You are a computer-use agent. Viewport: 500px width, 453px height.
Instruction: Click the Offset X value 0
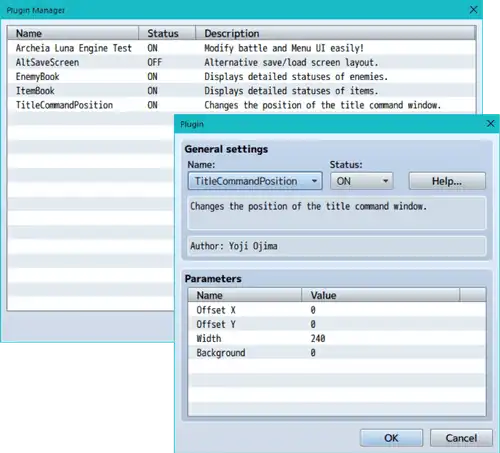point(313,310)
